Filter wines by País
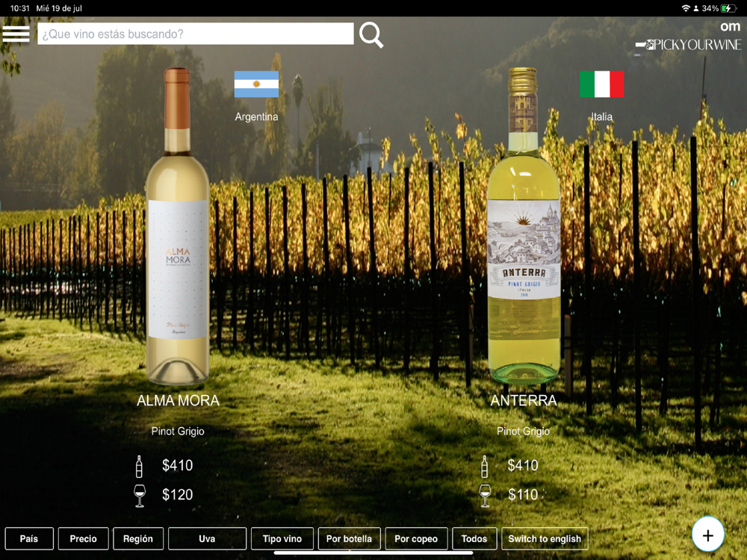 [29, 538]
